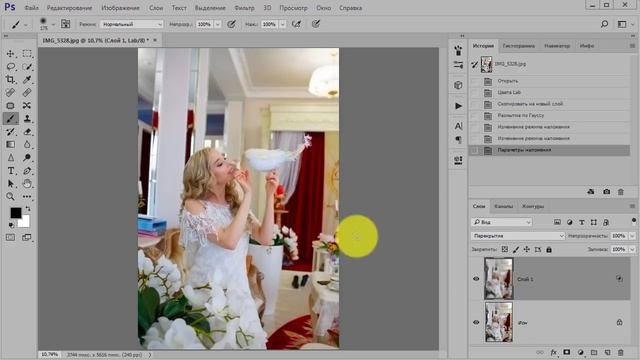Select the Path Selection tool
Image resolution: width=640 pixels, height=360 pixels.
click(11, 184)
